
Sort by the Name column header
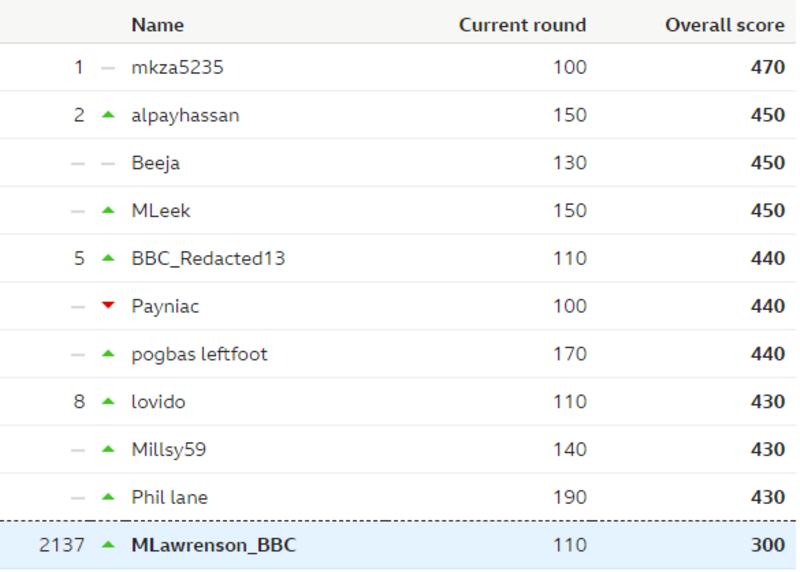pos(158,25)
